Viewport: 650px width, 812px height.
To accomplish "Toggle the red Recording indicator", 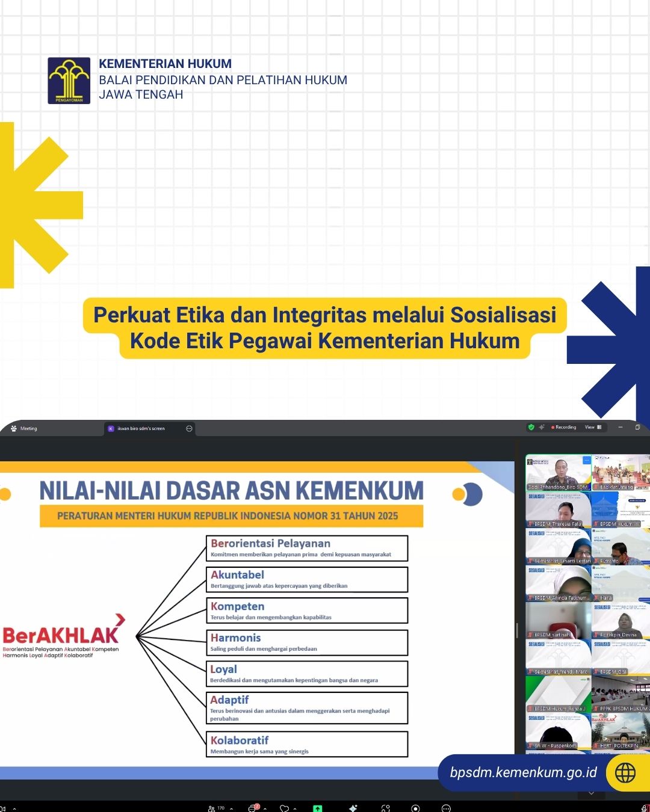I will click(564, 427).
